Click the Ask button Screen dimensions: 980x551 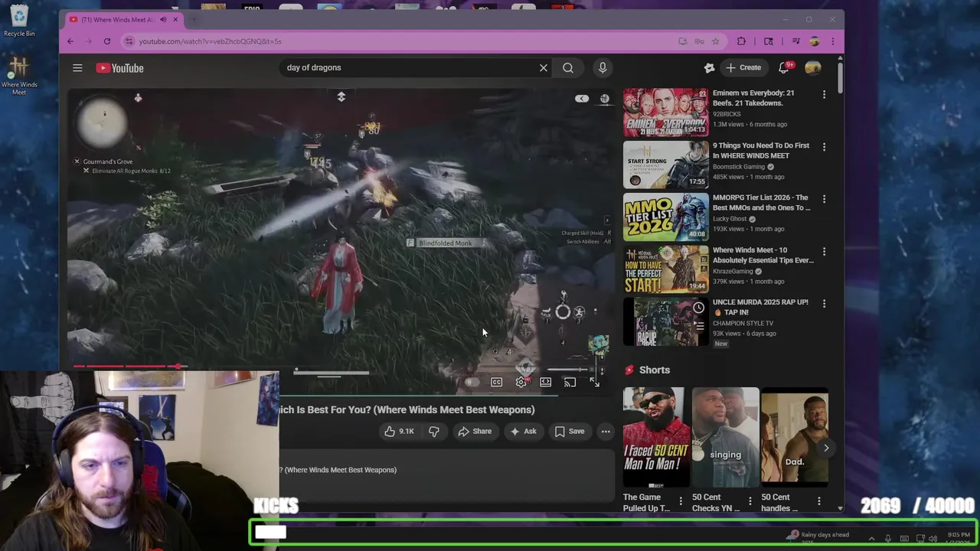(523, 432)
